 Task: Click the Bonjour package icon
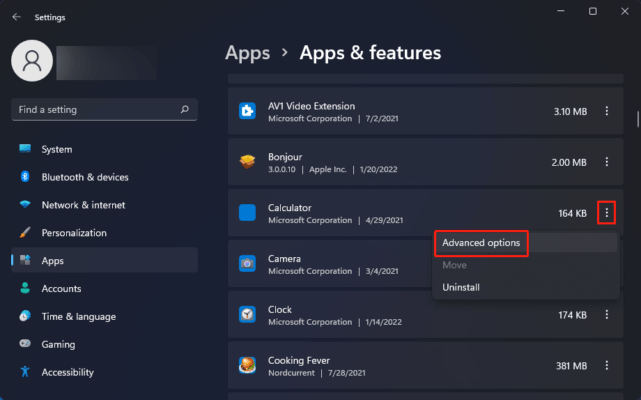pos(247,162)
